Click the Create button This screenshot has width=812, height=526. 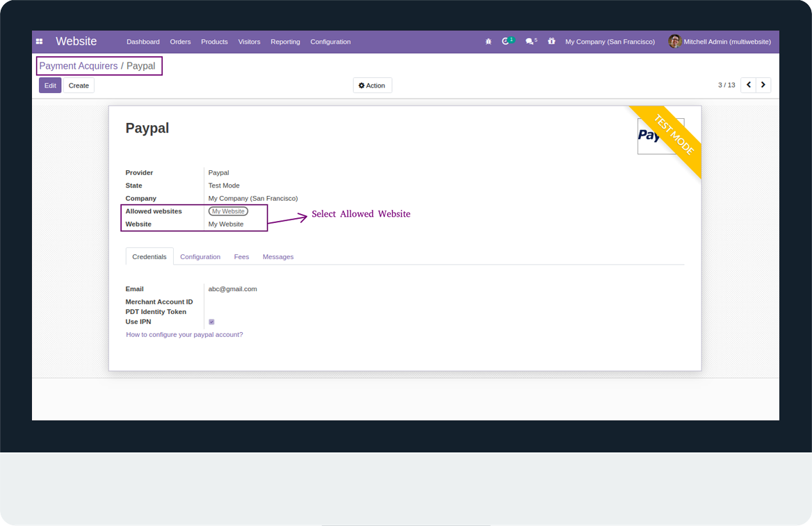point(79,85)
